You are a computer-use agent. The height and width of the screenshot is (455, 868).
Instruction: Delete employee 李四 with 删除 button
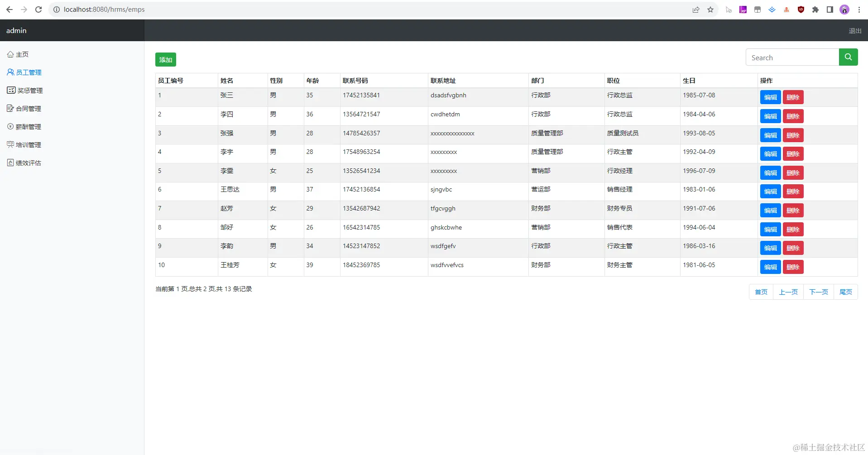click(x=793, y=116)
